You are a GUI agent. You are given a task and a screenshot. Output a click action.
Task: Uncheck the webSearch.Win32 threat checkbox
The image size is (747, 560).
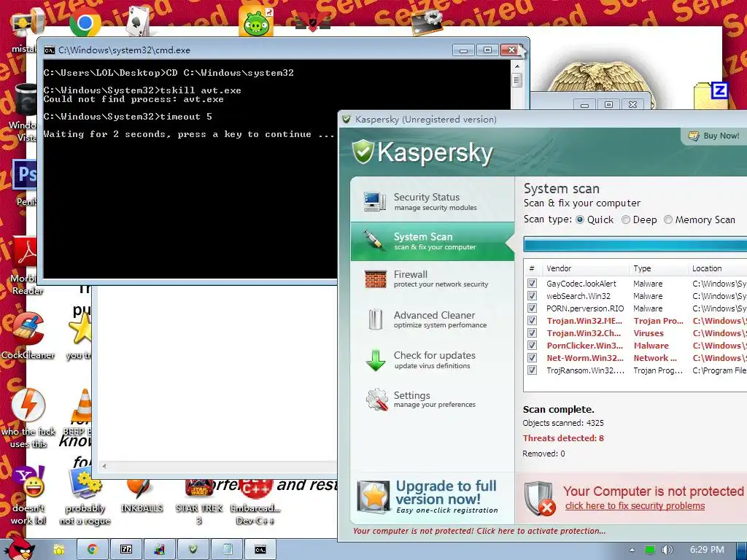(x=532, y=296)
